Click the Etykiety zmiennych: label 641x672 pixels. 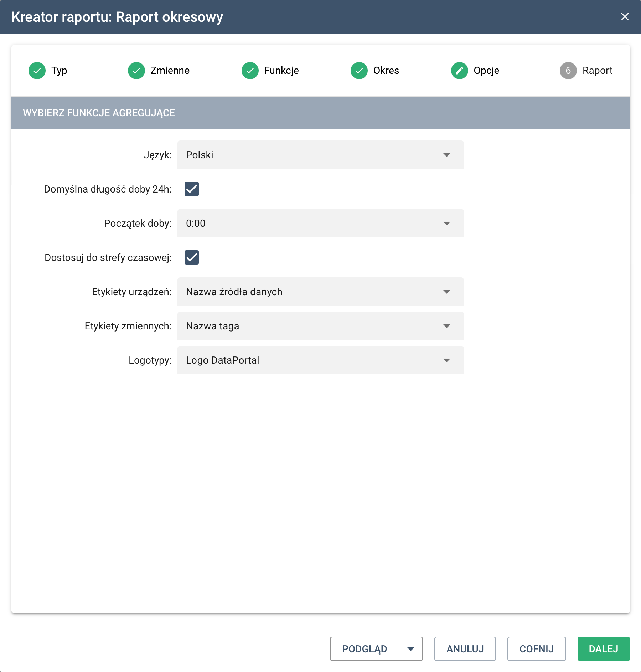click(x=128, y=326)
